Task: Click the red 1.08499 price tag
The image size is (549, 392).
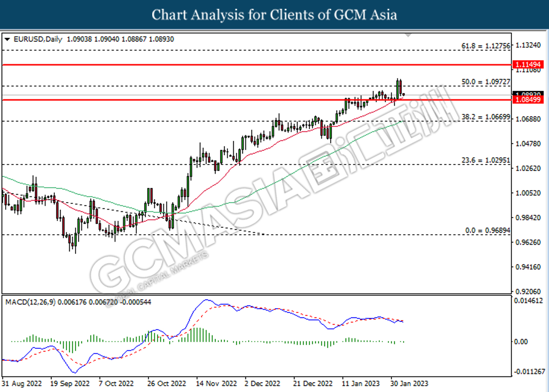Action: click(x=528, y=100)
